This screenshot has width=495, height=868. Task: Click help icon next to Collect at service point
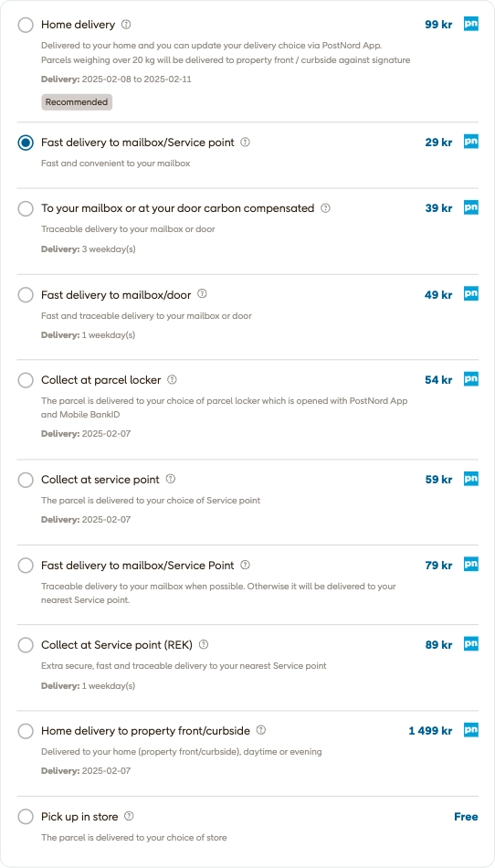[171, 479]
